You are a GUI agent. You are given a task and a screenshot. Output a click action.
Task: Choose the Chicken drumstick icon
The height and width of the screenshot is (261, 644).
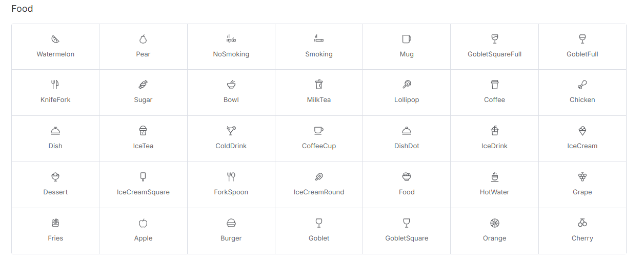coord(582,85)
